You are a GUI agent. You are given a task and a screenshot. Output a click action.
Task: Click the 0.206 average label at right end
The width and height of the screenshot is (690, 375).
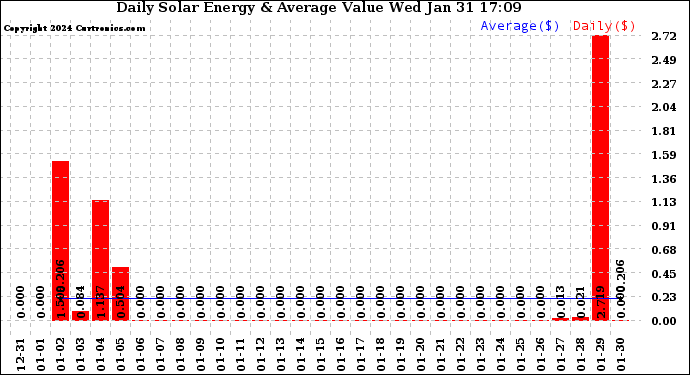click(x=621, y=276)
